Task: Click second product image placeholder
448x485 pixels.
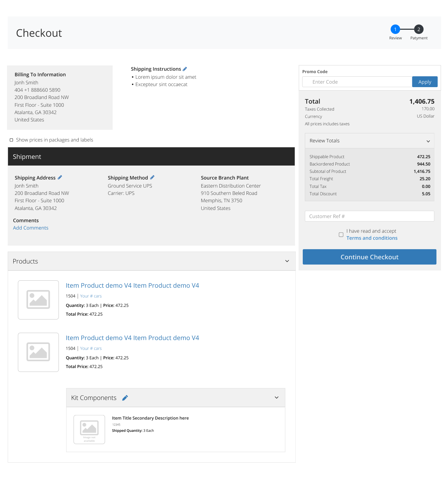Action: (38, 352)
